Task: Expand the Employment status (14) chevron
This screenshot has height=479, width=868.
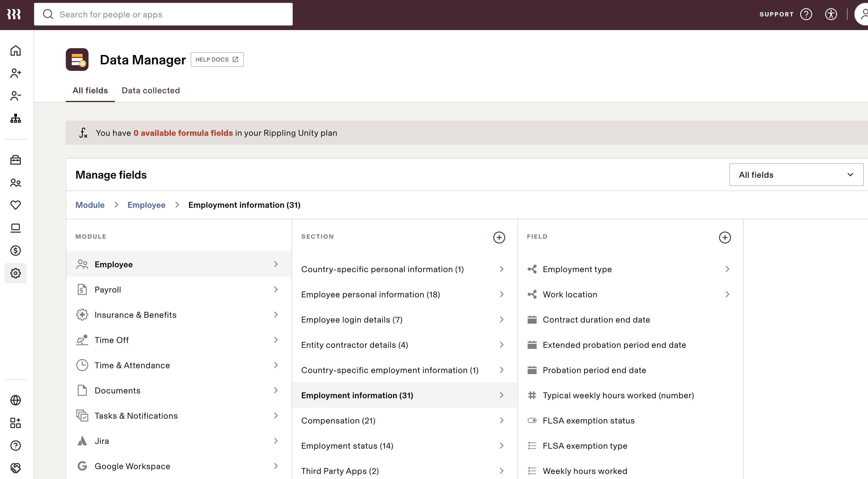Action: click(502, 446)
